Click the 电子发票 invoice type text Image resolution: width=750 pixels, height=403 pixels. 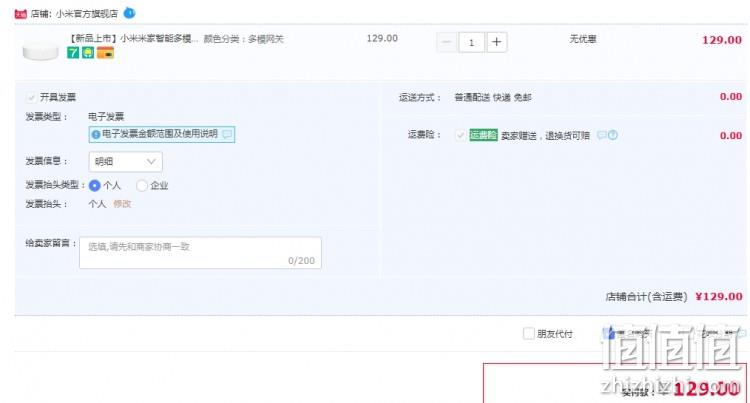106,117
